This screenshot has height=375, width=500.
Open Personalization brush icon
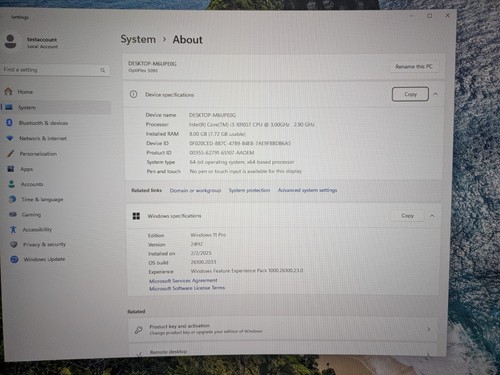click(x=11, y=153)
